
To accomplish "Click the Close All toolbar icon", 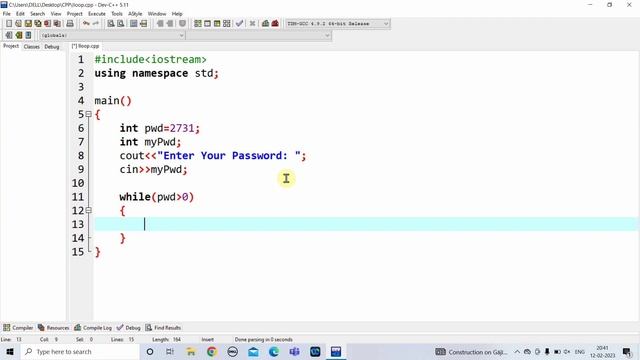I will [57, 24].
